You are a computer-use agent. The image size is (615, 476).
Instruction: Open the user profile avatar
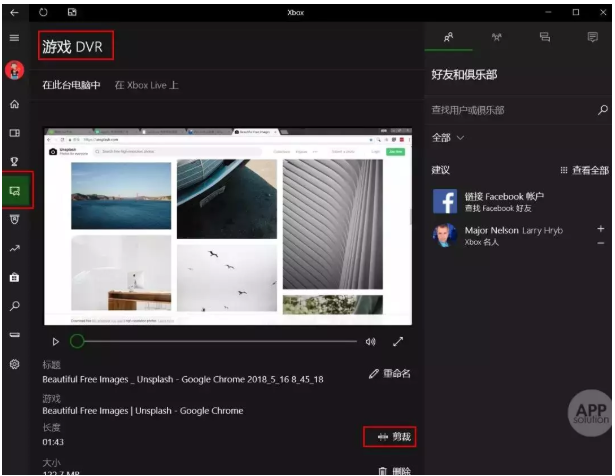[15, 70]
